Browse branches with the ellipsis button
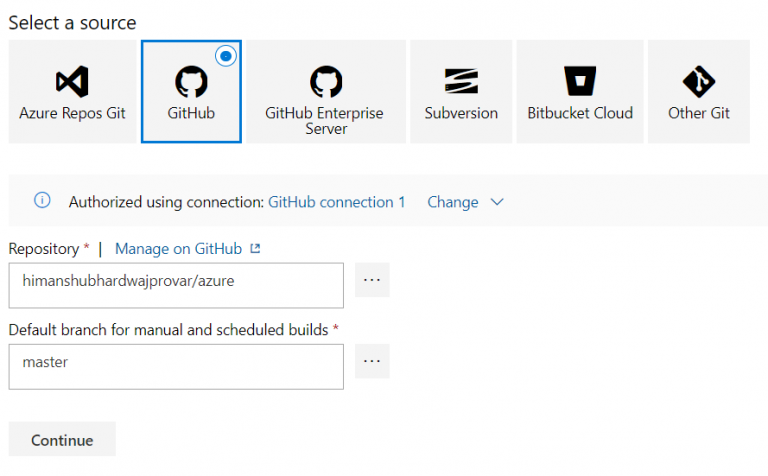 372,362
